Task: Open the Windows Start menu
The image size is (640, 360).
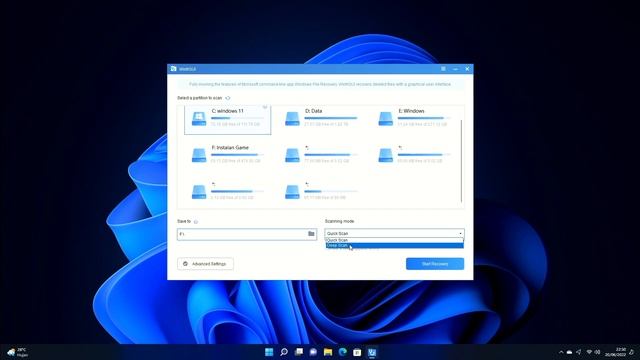Action: (x=269, y=352)
